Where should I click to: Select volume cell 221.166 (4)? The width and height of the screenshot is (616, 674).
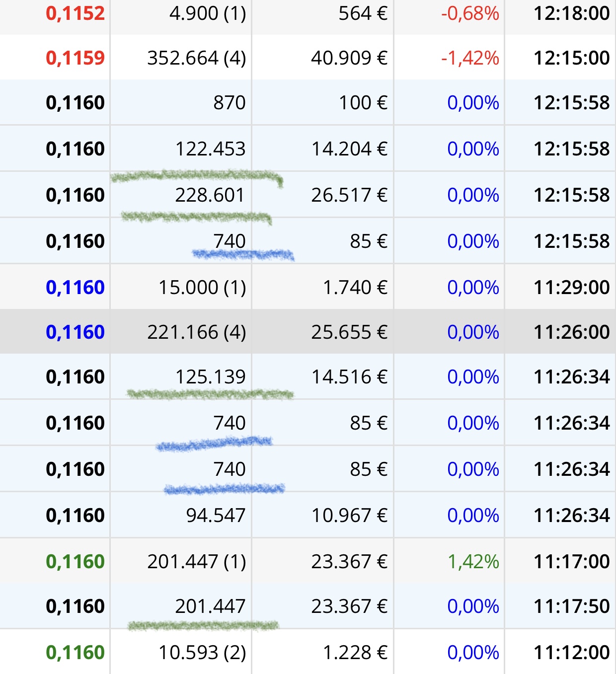pos(197,332)
